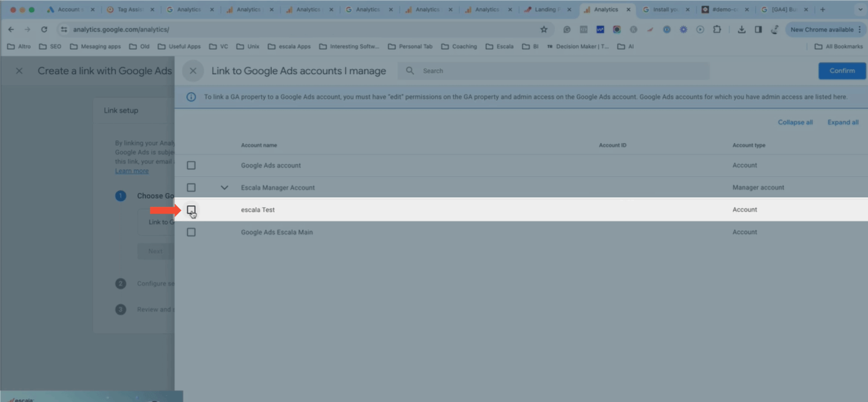Open site information icon in address bar
868x402 pixels.
(64, 29)
